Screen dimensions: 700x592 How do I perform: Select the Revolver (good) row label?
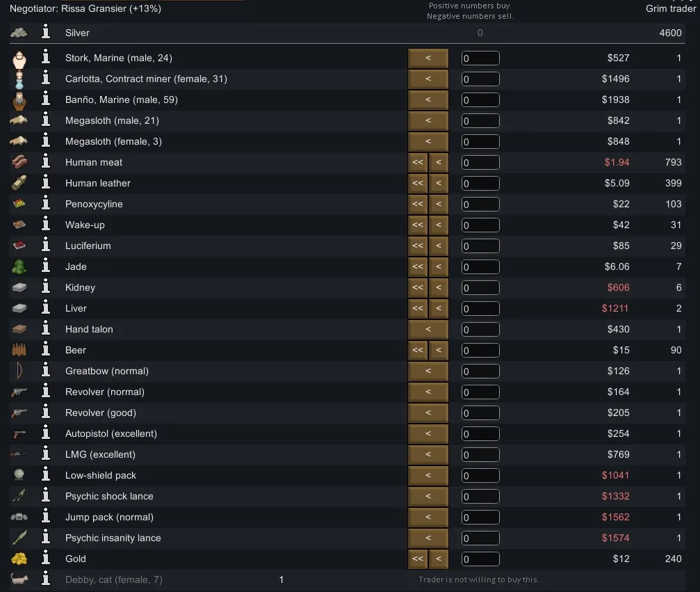[101, 413]
